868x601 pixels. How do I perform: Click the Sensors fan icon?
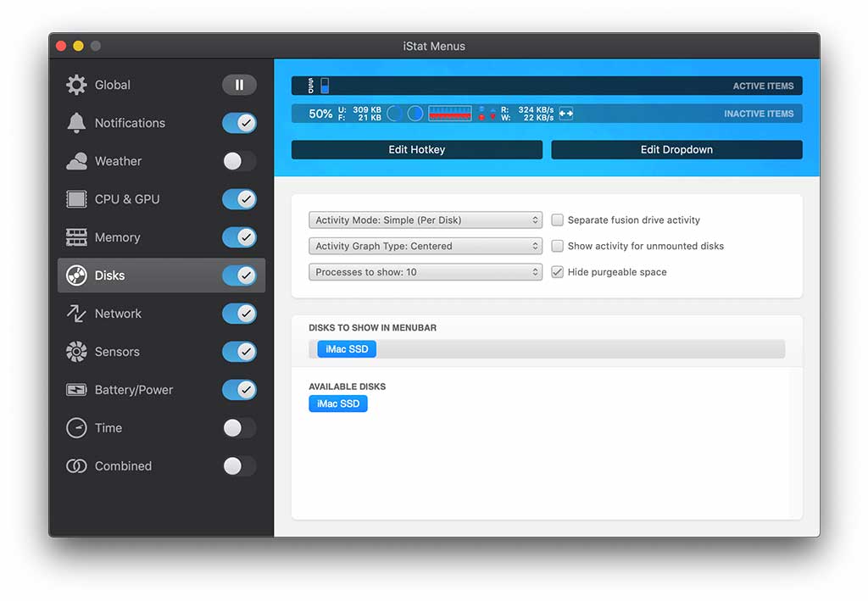[x=76, y=352]
